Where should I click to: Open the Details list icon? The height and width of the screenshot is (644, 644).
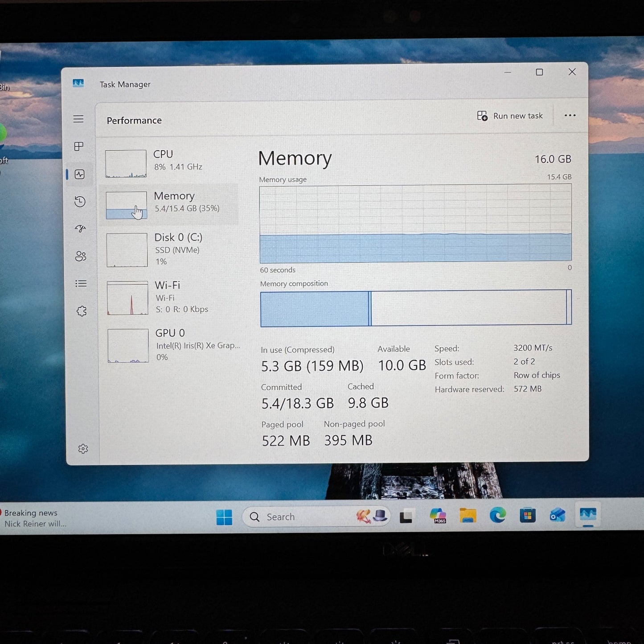tap(81, 283)
